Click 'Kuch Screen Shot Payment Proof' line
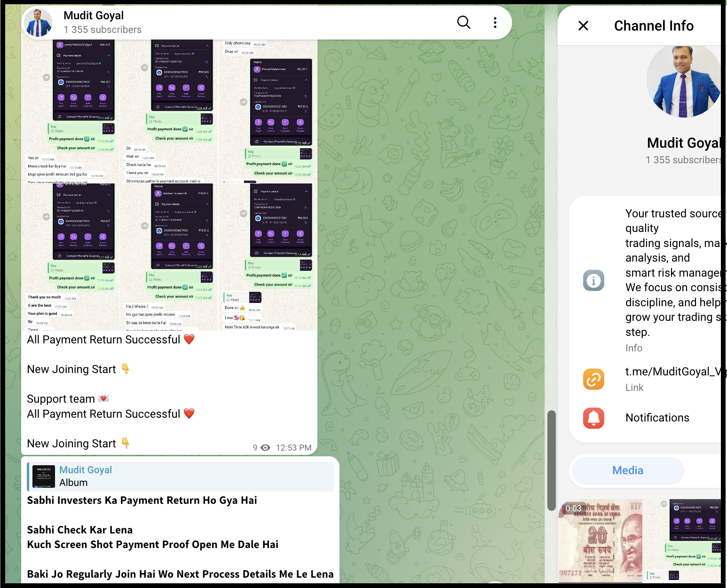This screenshot has width=727, height=588. coord(153,544)
